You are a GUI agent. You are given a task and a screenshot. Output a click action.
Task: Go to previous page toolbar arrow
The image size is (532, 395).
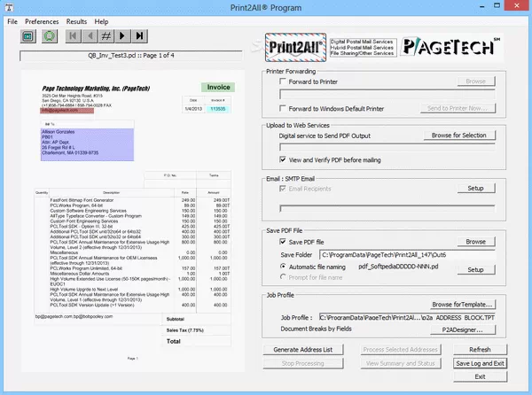click(x=90, y=36)
